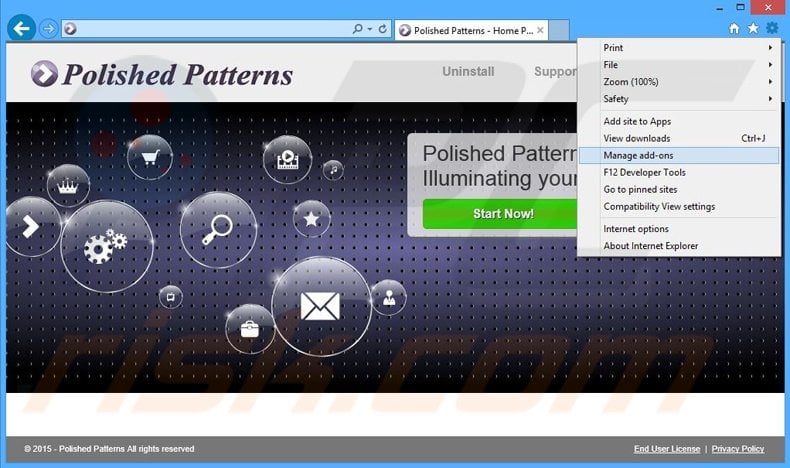Click the Print submenu arrow

pos(770,47)
